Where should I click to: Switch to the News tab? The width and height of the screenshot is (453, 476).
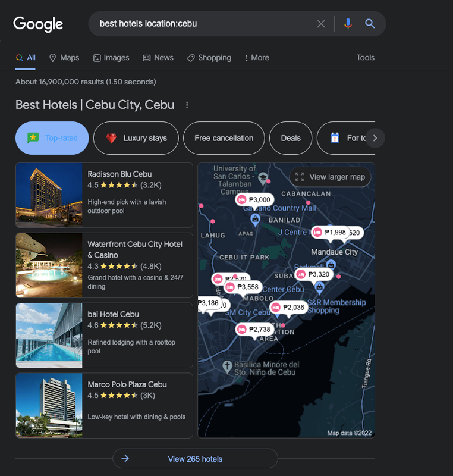(158, 58)
